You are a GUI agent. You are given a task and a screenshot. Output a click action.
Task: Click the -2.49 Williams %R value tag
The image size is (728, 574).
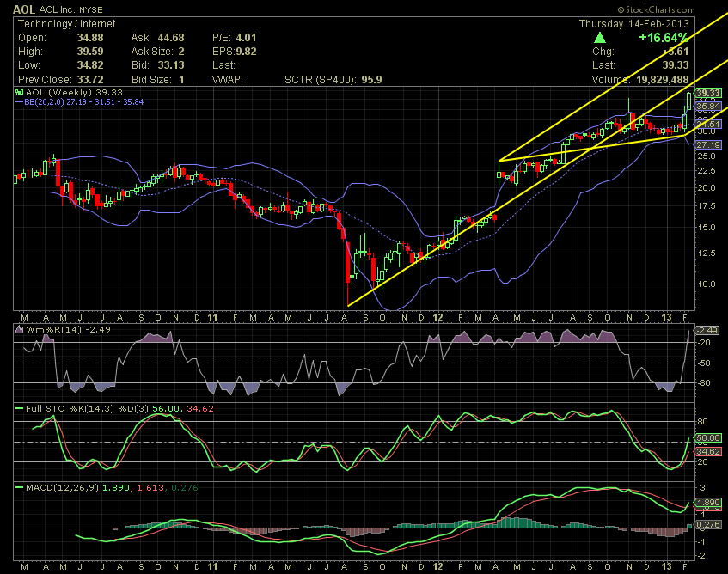point(707,331)
